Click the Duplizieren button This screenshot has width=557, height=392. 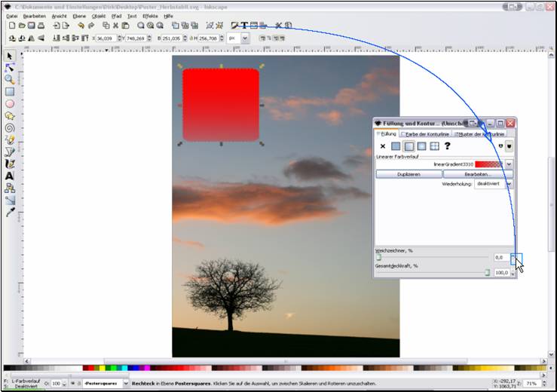tap(408, 174)
